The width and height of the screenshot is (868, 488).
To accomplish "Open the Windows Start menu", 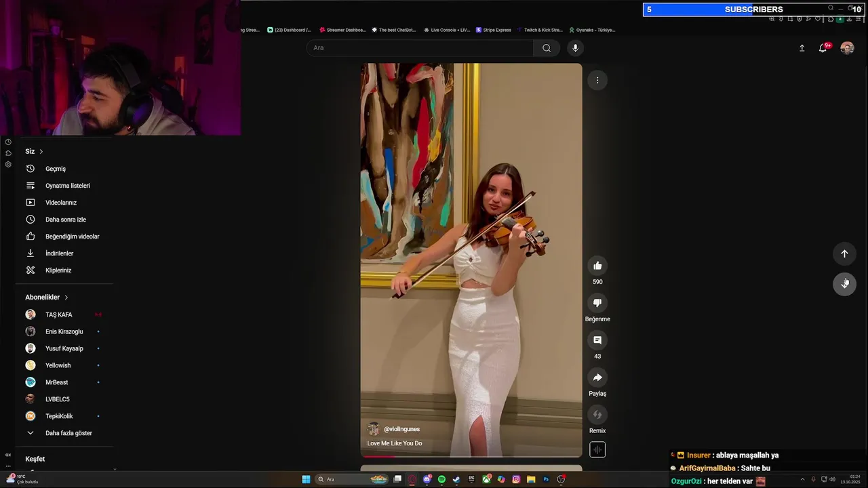I will [x=306, y=479].
